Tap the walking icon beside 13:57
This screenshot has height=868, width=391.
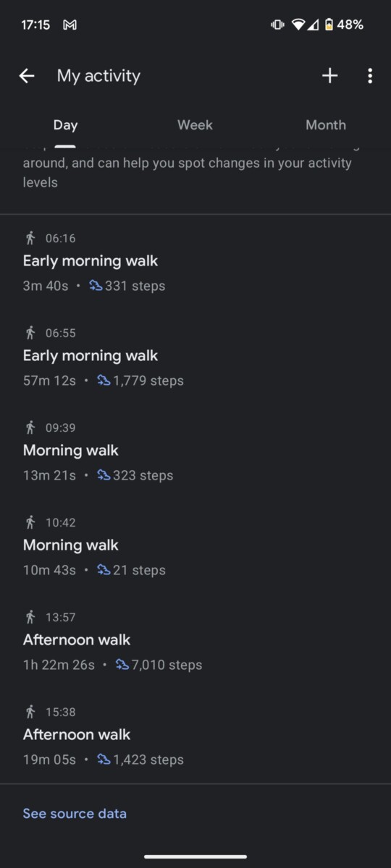point(30,617)
